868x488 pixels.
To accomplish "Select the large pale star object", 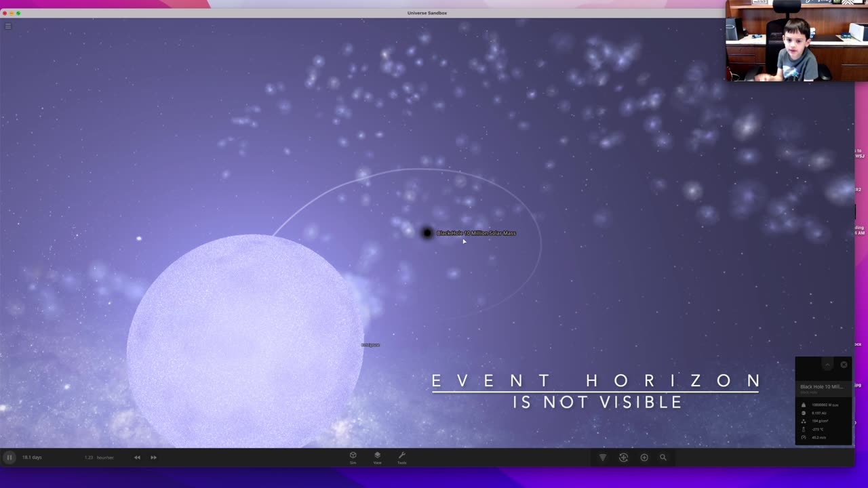I will 245,341.
